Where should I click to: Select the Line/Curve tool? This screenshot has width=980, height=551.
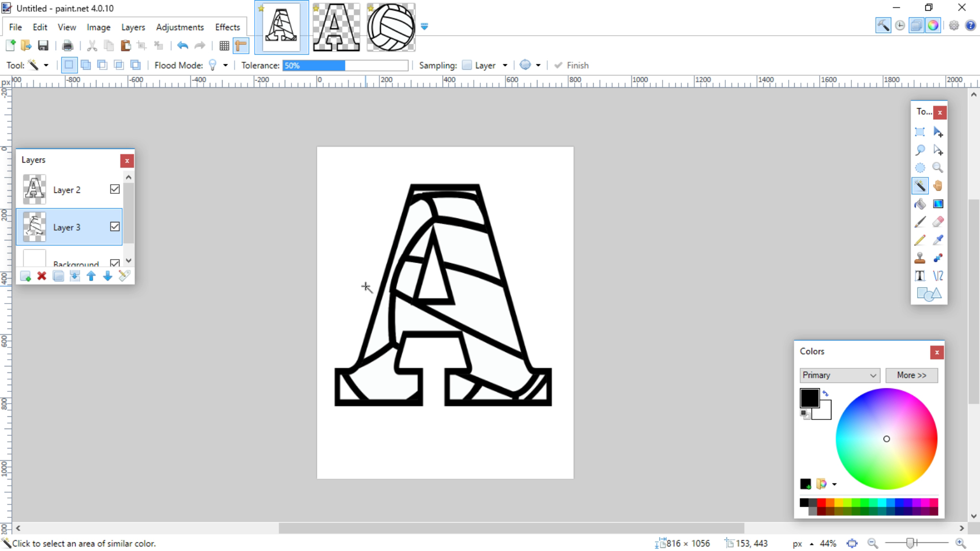(938, 276)
